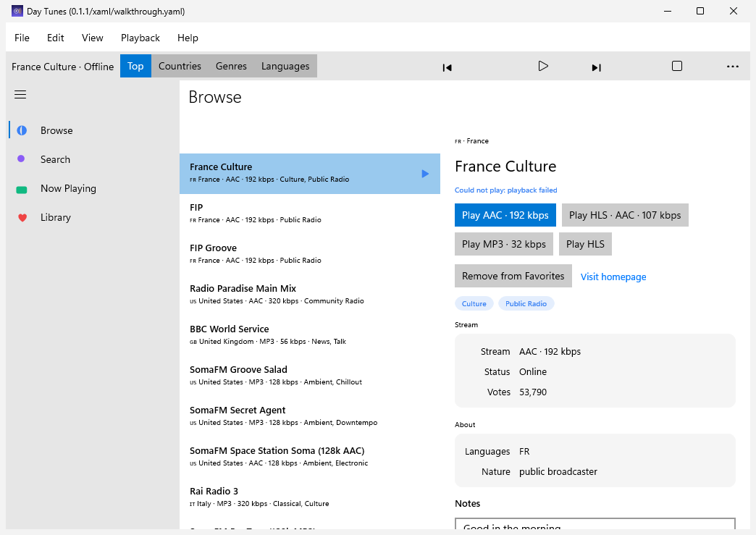Viewport: 756px width, 535px height.
Task: Click 'Could not play: playback failed' message
Action: tap(505, 190)
